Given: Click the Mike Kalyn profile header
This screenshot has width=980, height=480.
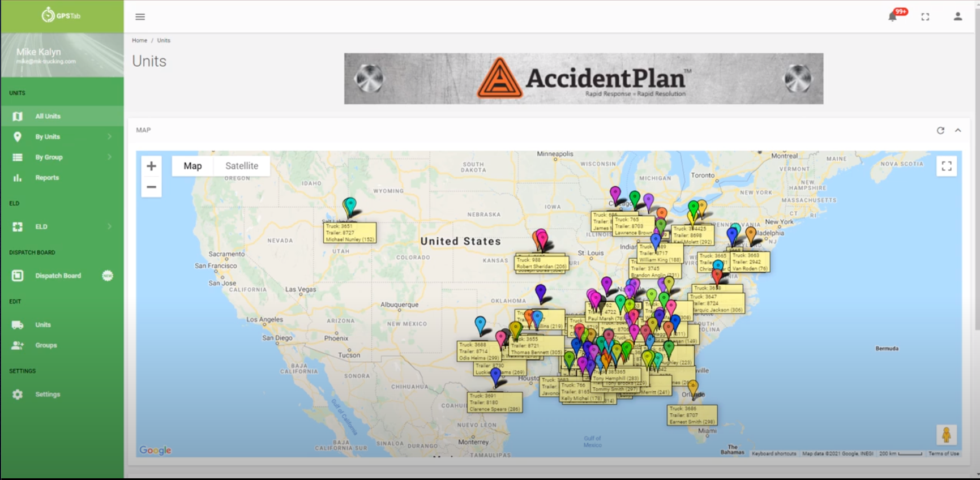Looking at the screenshot, I should 62,55.
